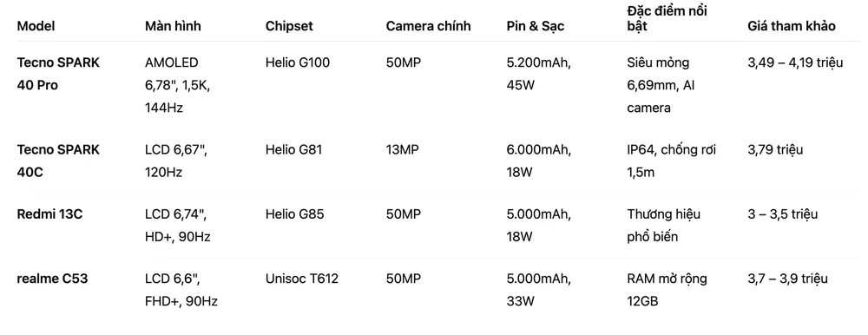Image resolution: width=868 pixels, height=335 pixels.
Task: Select the 3,79 triệu price cell
Action: pos(775,149)
